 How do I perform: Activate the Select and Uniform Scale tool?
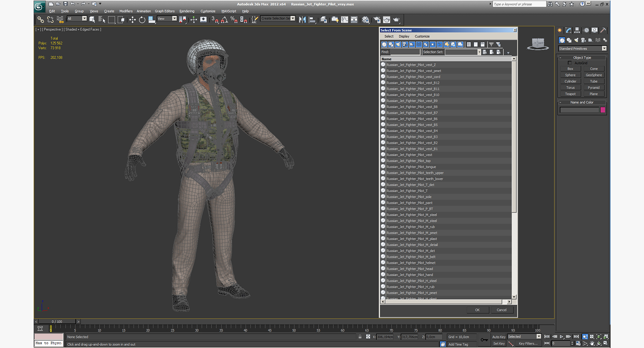(x=151, y=20)
